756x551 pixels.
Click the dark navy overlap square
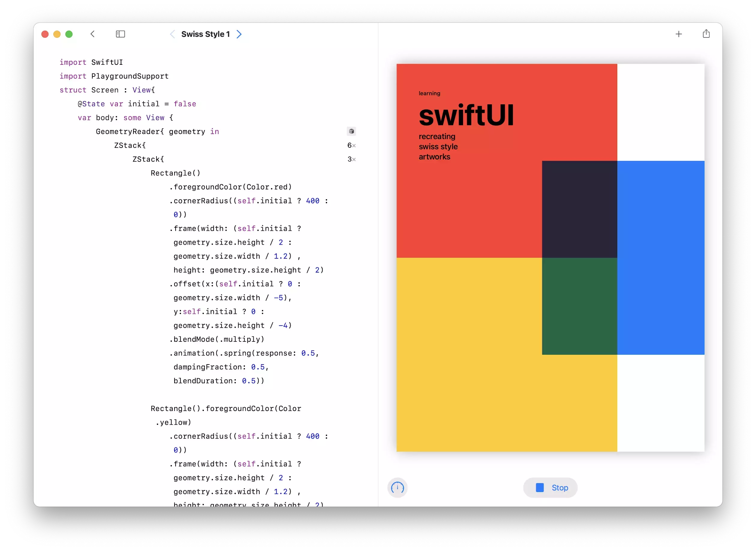click(579, 209)
